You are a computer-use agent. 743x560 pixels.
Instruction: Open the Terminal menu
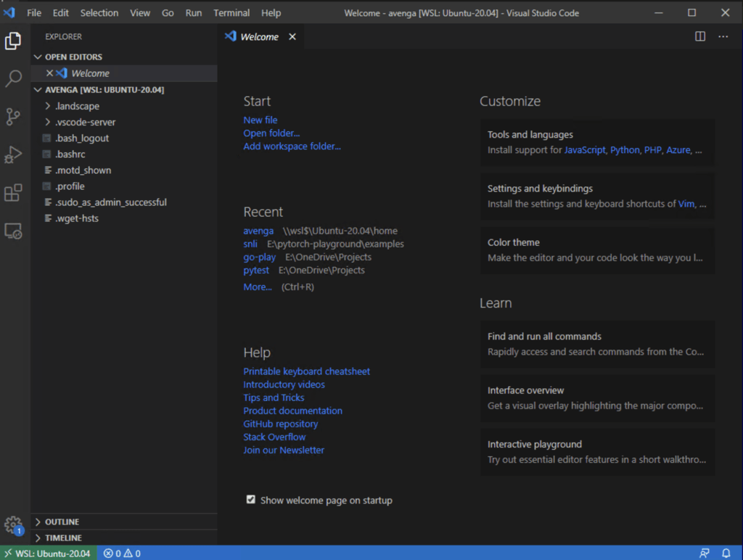(231, 13)
